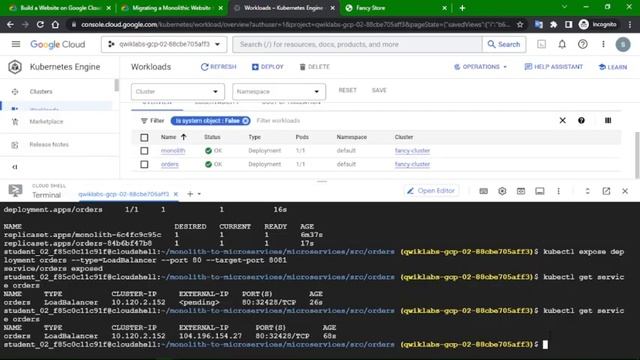
Task: Open the Help Assistant panel
Action: 553,67
